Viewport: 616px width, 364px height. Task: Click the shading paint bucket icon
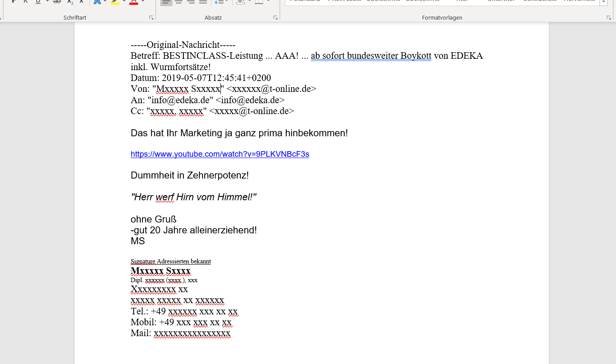pyautogui.click(x=240, y=2)
